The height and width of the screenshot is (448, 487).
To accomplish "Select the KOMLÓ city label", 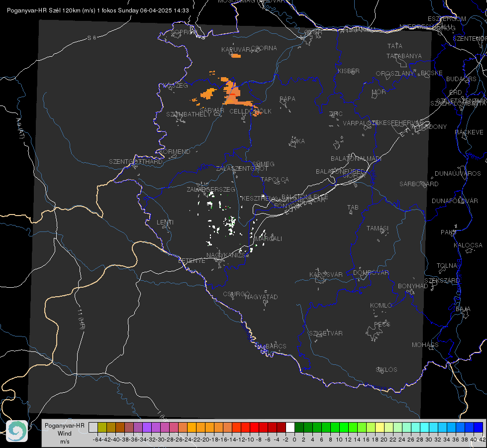I will pyautogui.click(x=381, y=306).
